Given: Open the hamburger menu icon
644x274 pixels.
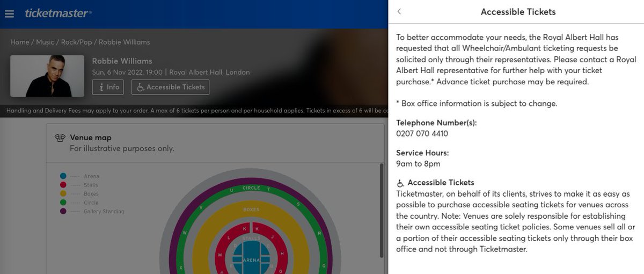Looking at the screenshot, I should (9, 14).
